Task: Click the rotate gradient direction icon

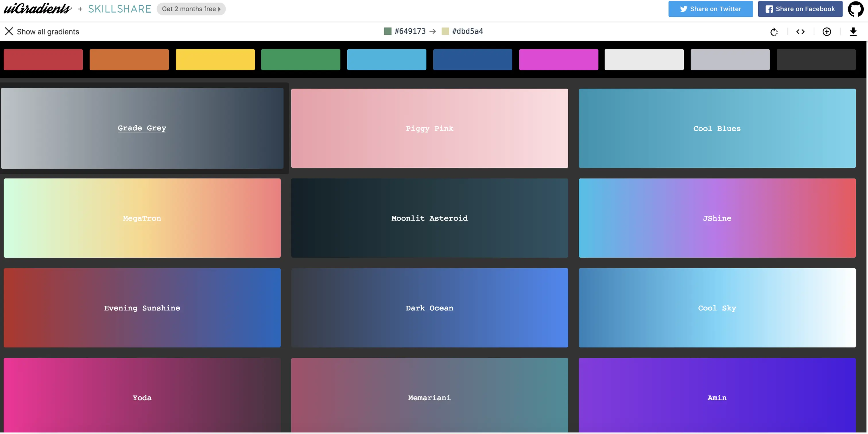Action: [774, 32]
